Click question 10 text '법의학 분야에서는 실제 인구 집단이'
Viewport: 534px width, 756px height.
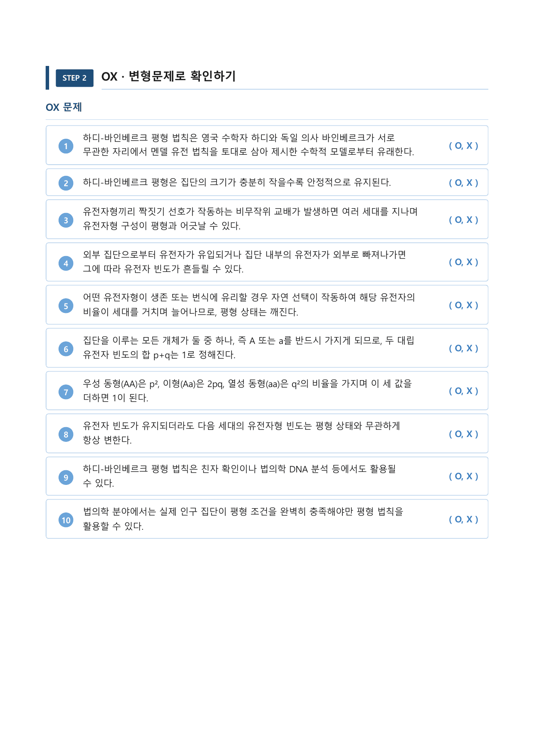point(155,512)
